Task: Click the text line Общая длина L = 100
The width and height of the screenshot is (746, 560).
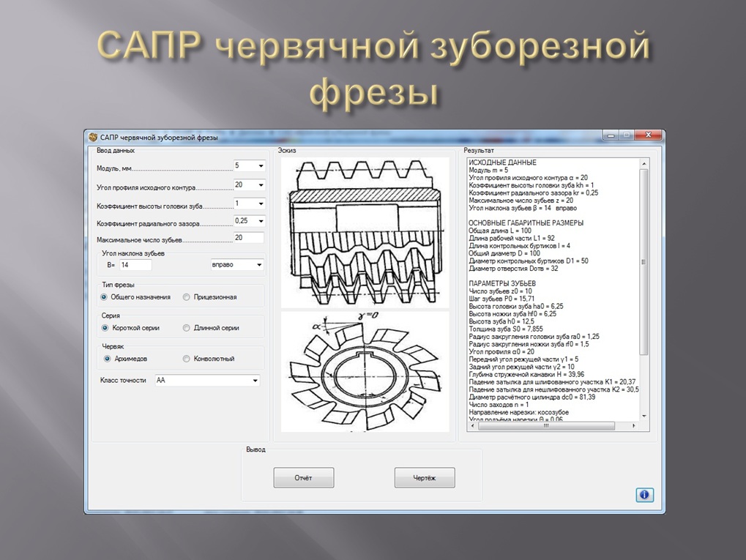Action: (500, 231)
